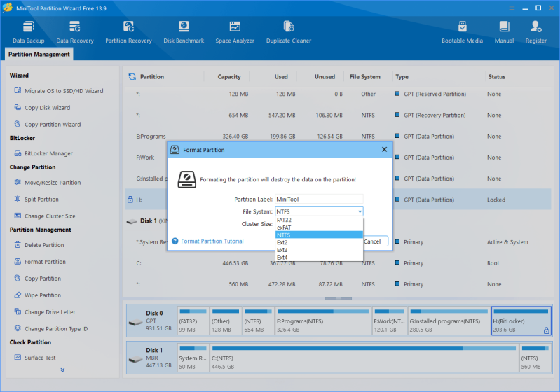This screenshot has width=560, height=392.
Task: Select the E:Programs partition row
Action: tap(339, 136)
